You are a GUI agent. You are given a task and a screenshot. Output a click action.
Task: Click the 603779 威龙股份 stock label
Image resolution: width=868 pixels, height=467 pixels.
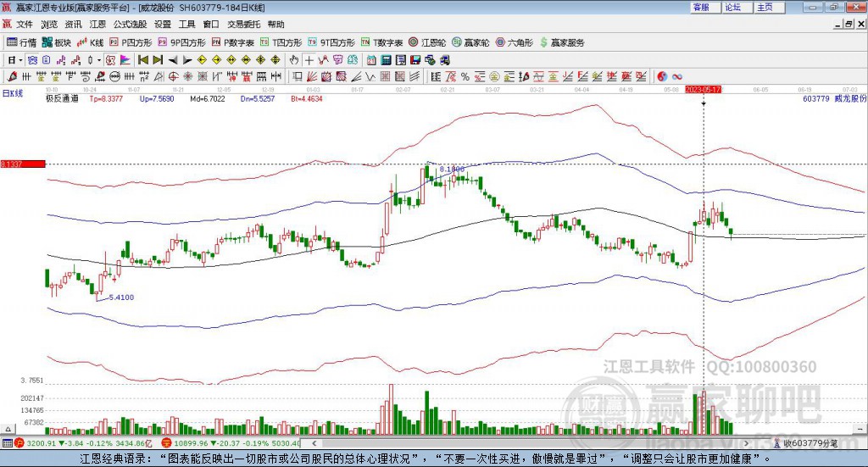tap(834, 98)
